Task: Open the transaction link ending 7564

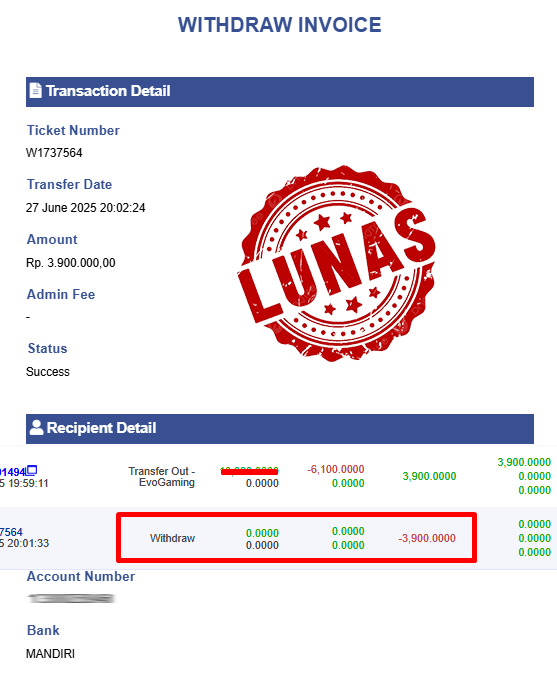Action: pos(11,532)
